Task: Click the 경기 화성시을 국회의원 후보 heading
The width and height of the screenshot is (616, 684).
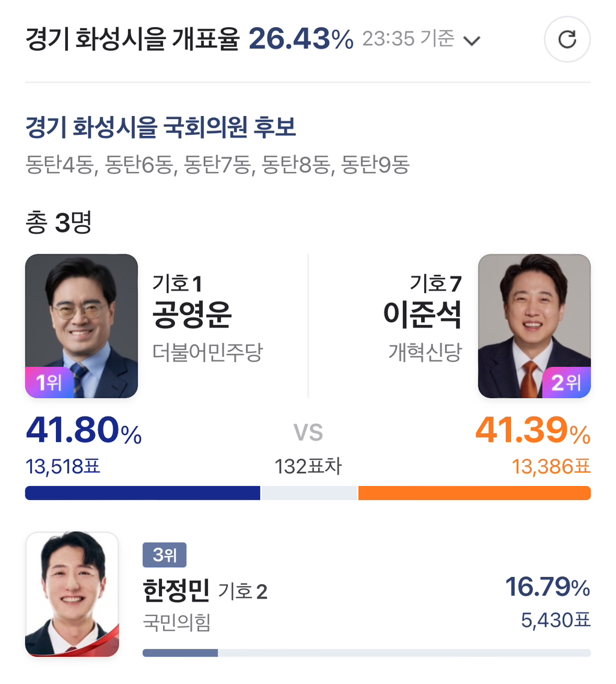Action: (x=161, y=128)
